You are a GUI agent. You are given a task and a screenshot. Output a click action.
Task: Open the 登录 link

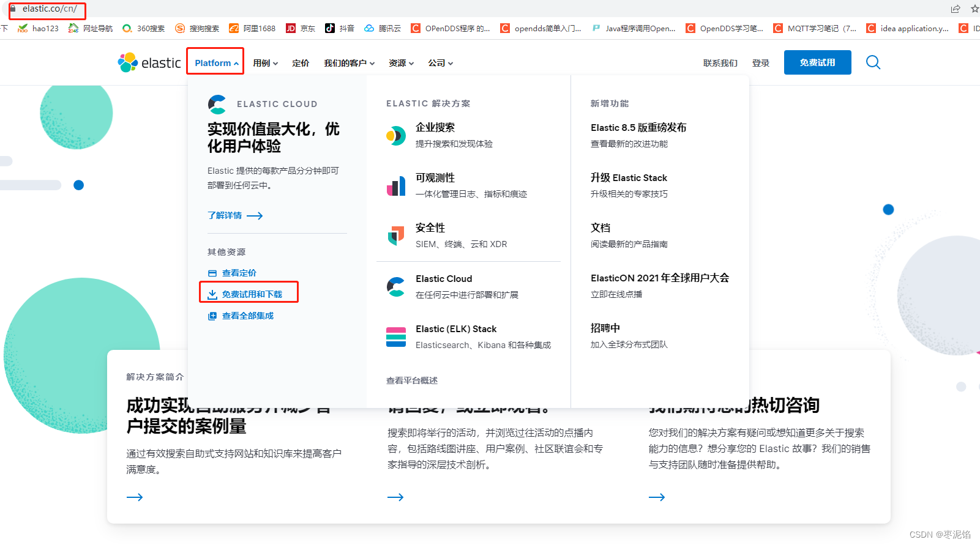[x=761, y=63]
